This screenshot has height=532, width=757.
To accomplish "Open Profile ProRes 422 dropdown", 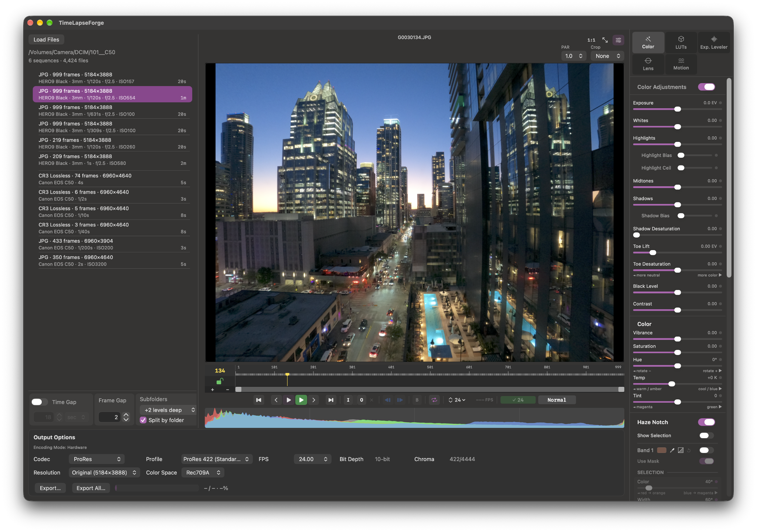I will [217, 459].
